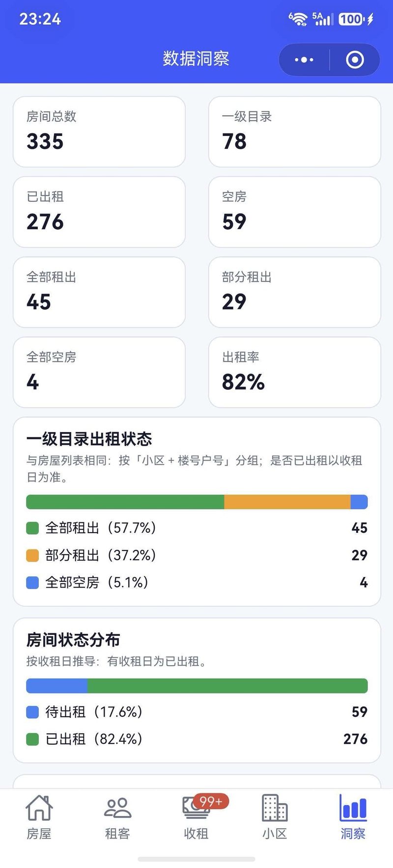Tap the 已出租 276 stat card

tap(99, 212)
